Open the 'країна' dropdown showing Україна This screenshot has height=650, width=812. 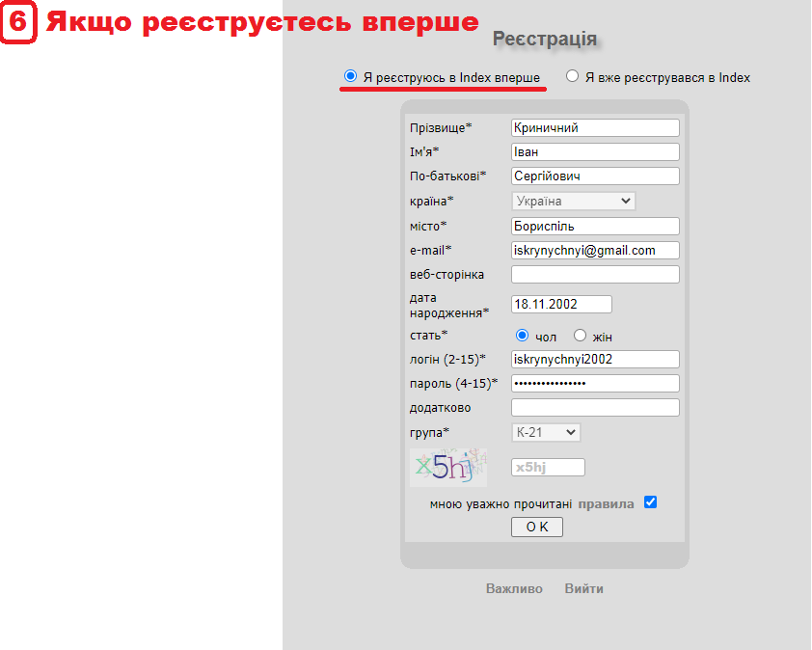pos(573,201)
